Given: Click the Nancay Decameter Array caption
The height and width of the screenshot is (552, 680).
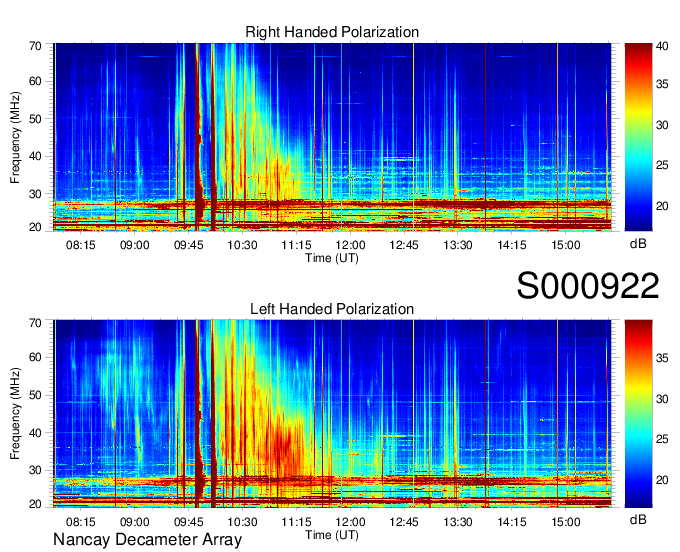Looking at the screenshot, I should tap(147, 539).
